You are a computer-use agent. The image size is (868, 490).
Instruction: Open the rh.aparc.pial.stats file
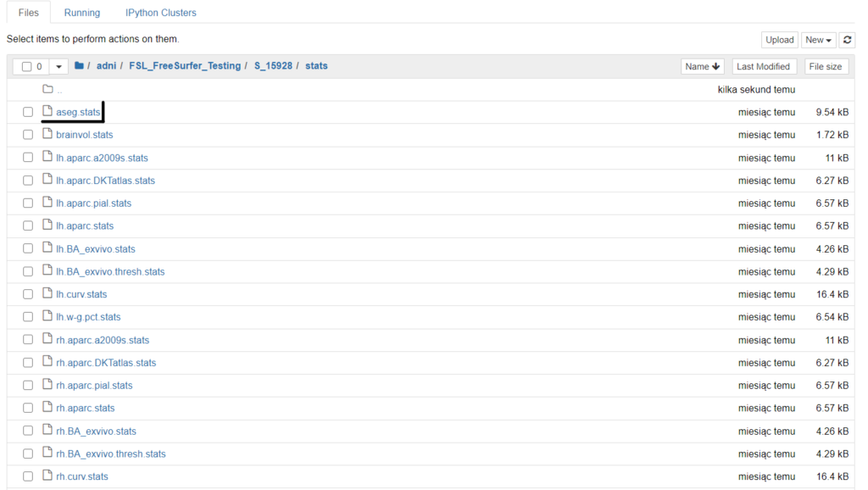(x=94, y=386)
